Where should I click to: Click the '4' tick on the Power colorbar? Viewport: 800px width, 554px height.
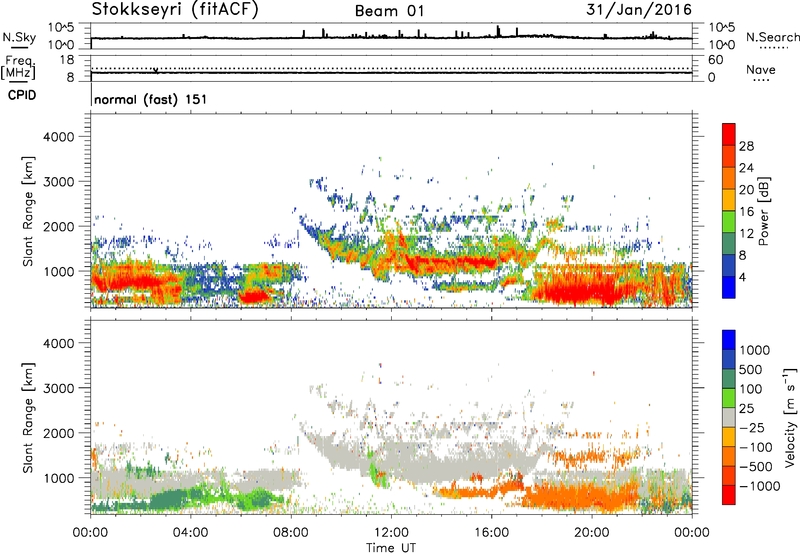742,278
